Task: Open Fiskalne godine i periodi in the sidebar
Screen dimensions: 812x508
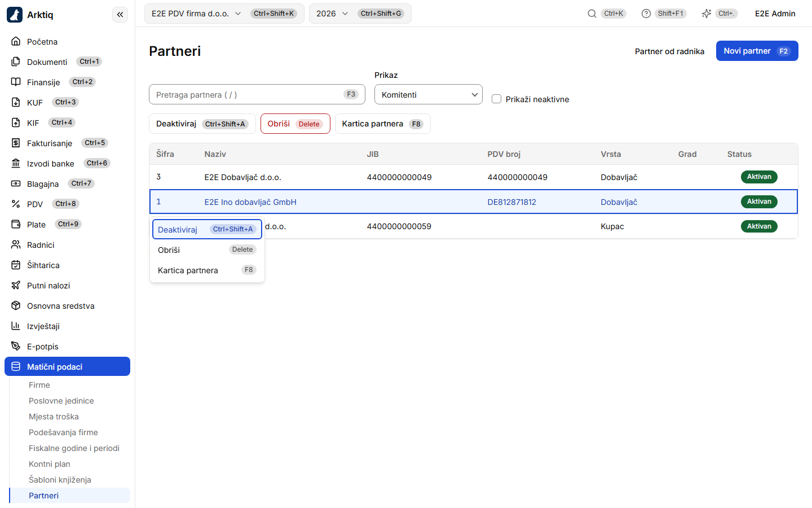Action: pos(74,448)
